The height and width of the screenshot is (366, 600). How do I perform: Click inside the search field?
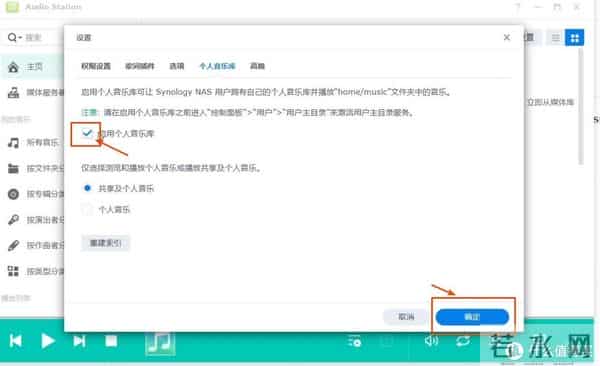[43, 38]
